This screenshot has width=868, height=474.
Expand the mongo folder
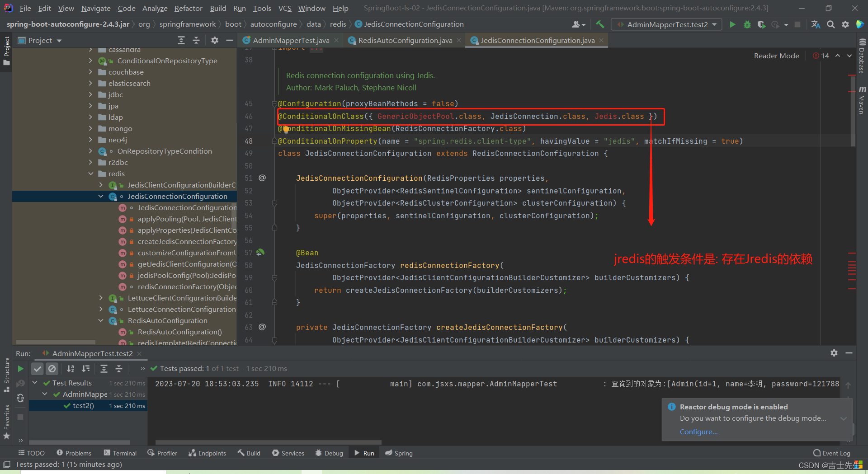pos(91,128)
